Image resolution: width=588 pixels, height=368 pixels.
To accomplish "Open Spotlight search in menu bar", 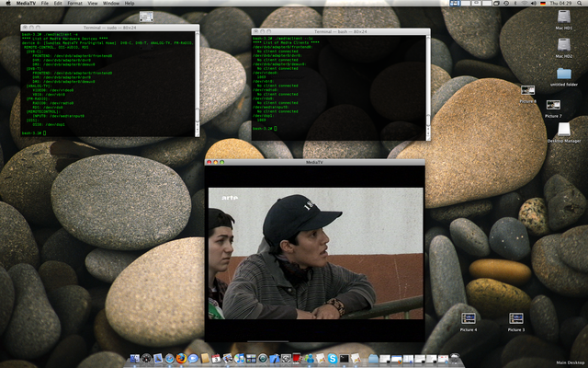I will [580, 3].
